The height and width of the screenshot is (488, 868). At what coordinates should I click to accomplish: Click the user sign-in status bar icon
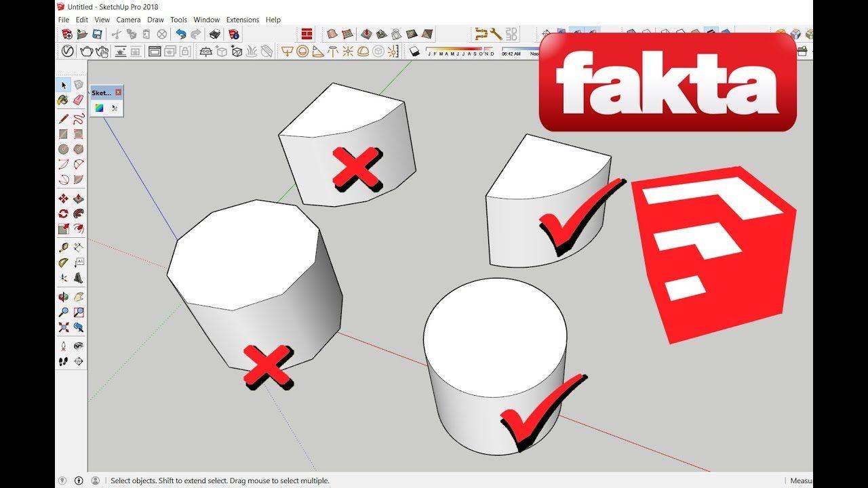point(95,481)
